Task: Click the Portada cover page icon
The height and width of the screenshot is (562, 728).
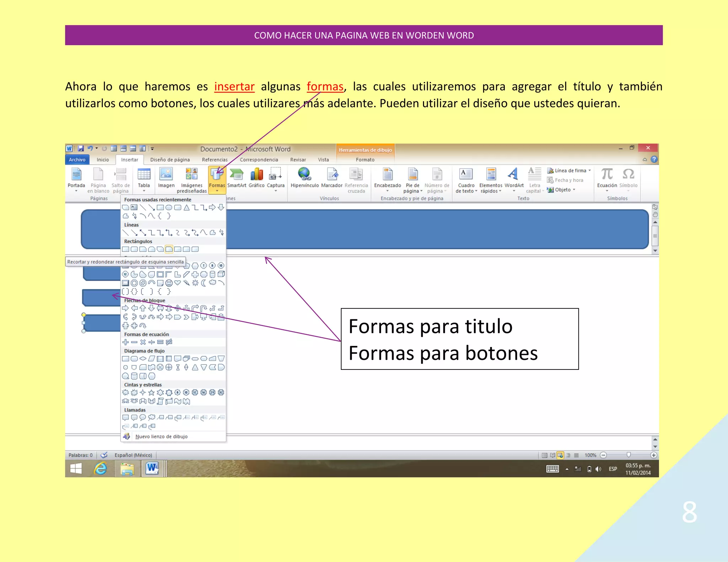Action: pos(76,174)
